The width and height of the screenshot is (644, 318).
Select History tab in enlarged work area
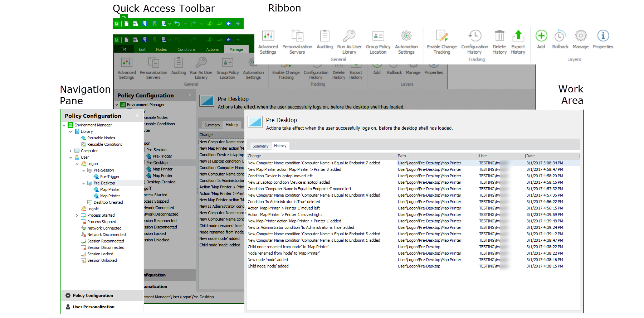(280, 146)
